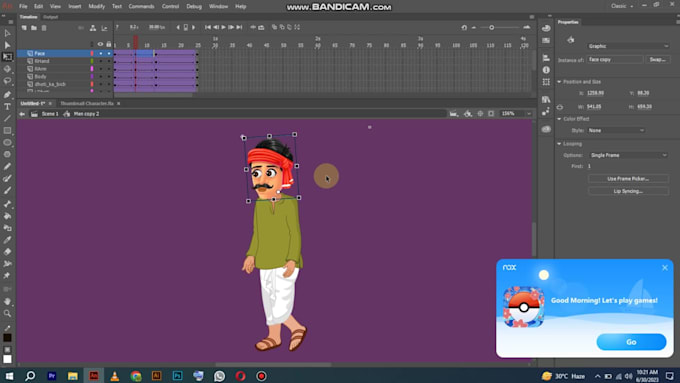
Task: Open the Info panel icon
Action: tap(546, 70)
